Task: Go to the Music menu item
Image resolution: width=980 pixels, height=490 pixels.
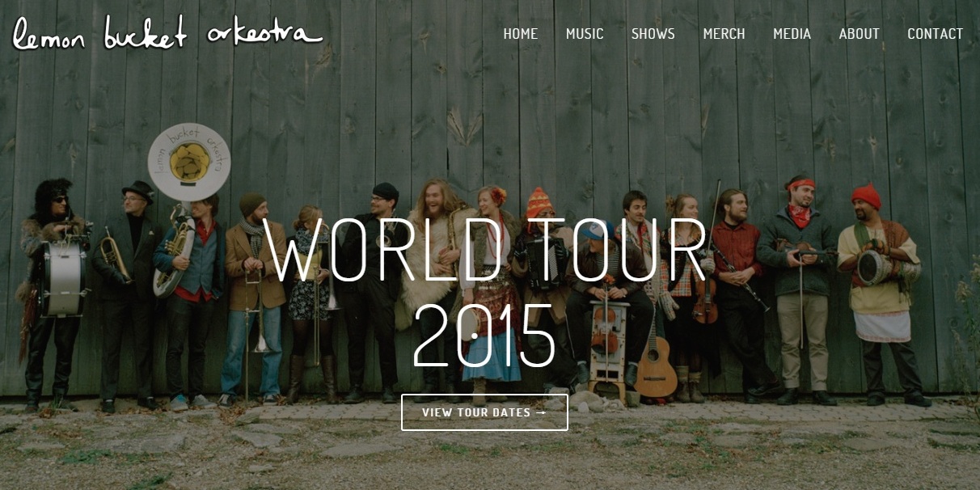Action: (x=585, y=34)
